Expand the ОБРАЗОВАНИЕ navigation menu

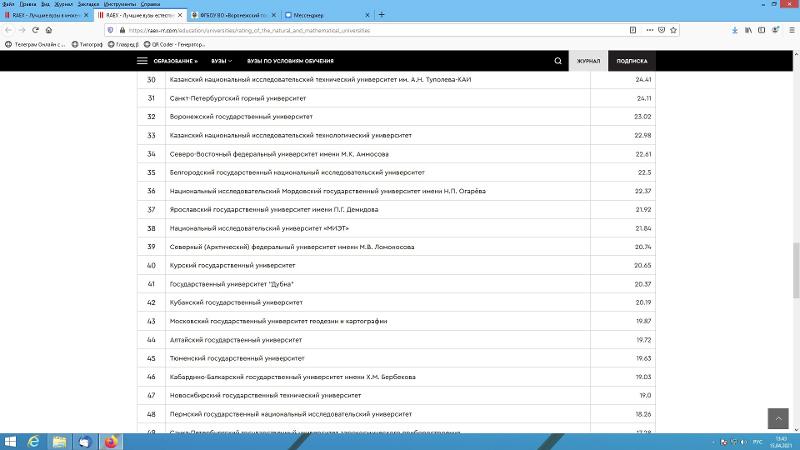[x=175, y=61]
